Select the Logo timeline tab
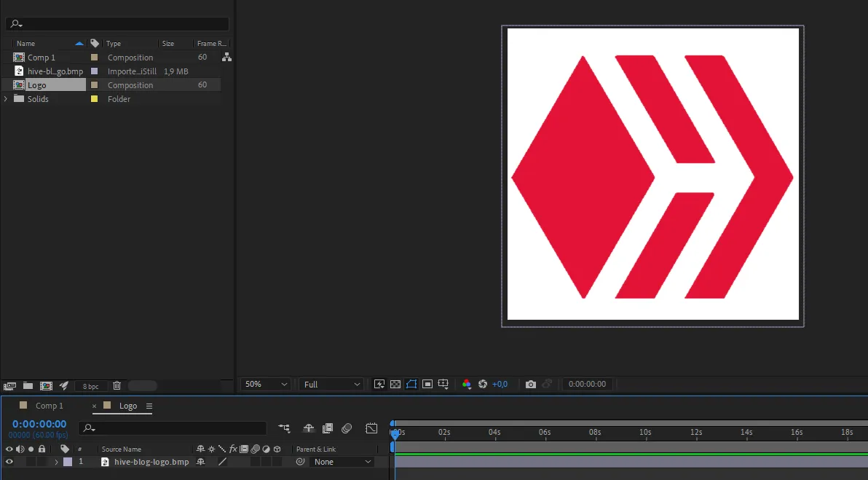The height and width of the screenshot is (480, 868). coord(128,406)
